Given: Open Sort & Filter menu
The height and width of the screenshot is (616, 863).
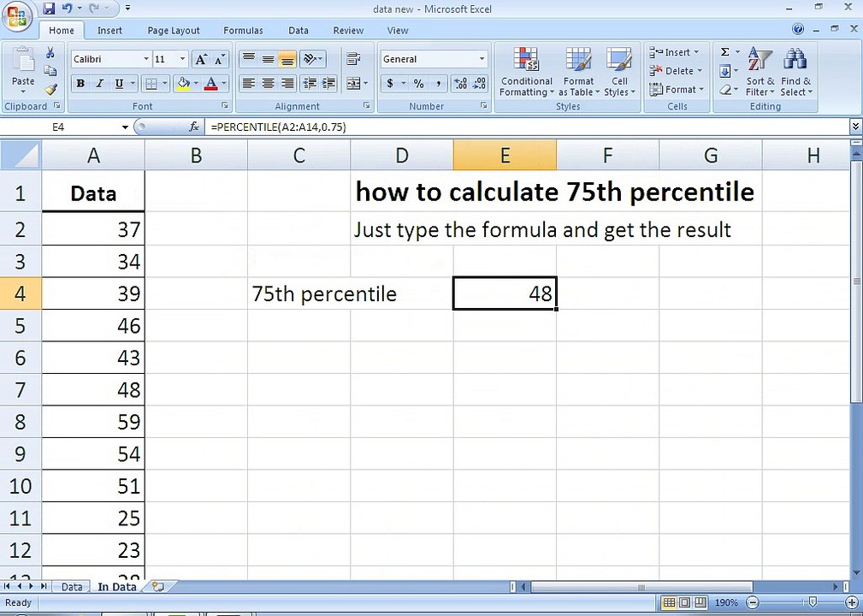Looking at the screenshot, I should pyautogui.click(x=760, y=72).
